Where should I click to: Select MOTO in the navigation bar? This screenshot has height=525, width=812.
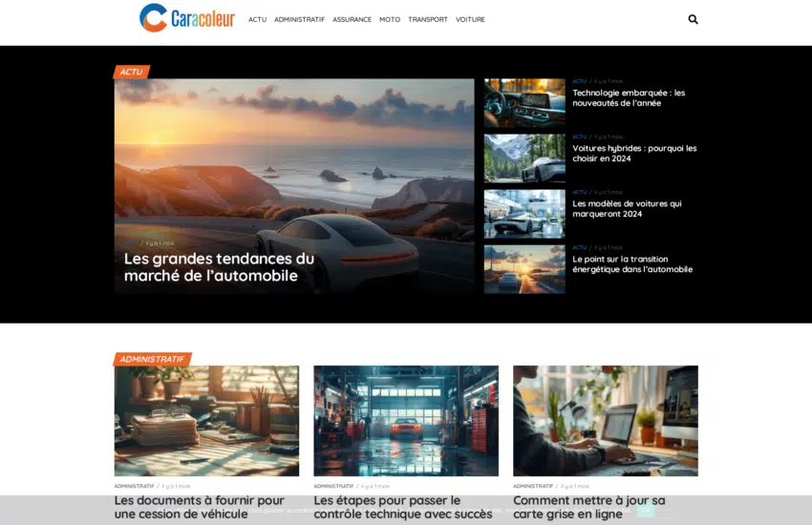390,20
